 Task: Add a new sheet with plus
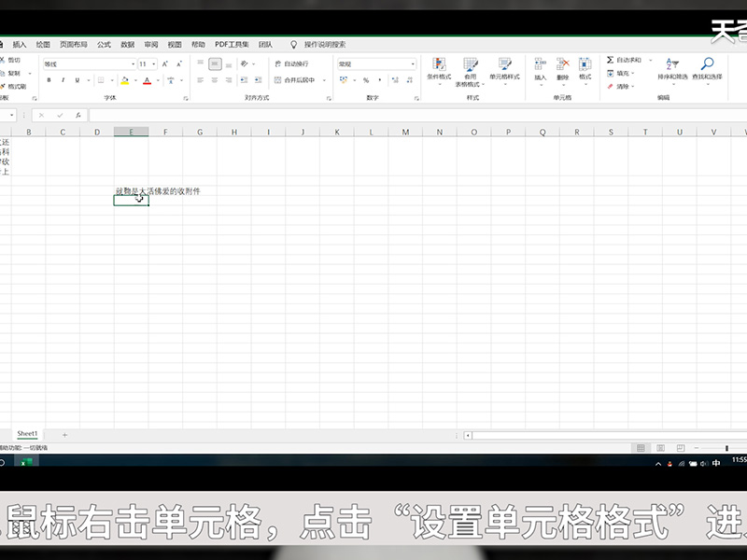pyautogui.click(x=64, y=435)
